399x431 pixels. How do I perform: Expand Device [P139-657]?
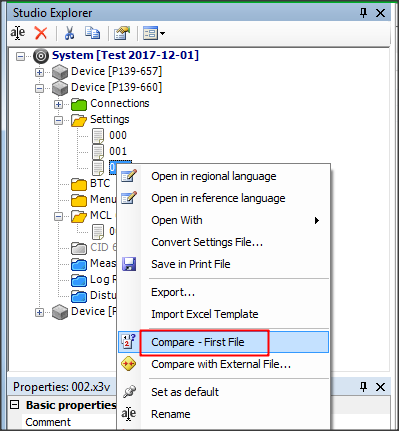tap(39, 72)
